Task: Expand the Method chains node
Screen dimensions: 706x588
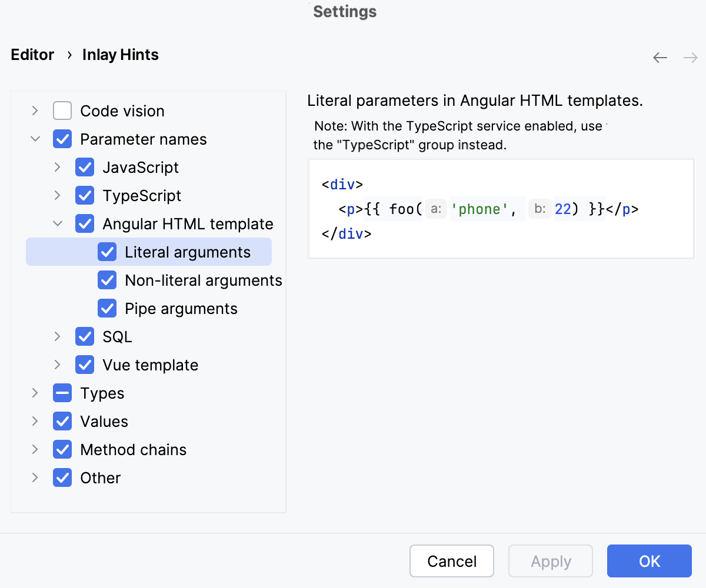Action: pos(35,449)
